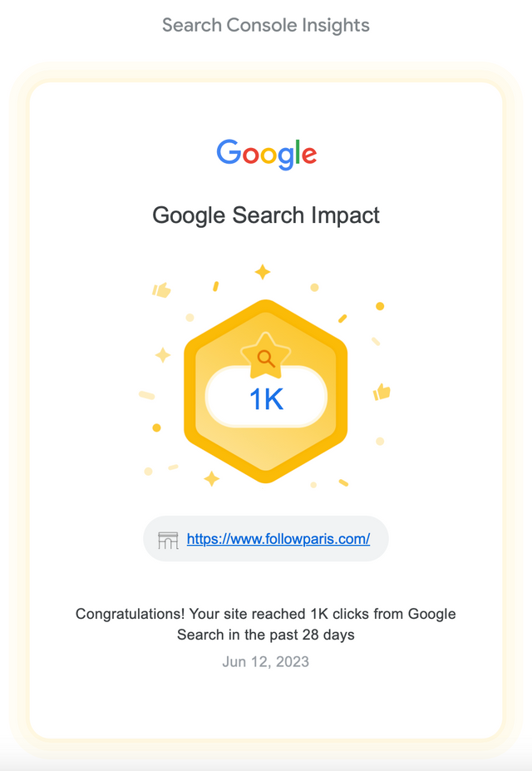Click the 1K label on the badge
Viewport: 532px width, 771px height.
coord(266,398)
